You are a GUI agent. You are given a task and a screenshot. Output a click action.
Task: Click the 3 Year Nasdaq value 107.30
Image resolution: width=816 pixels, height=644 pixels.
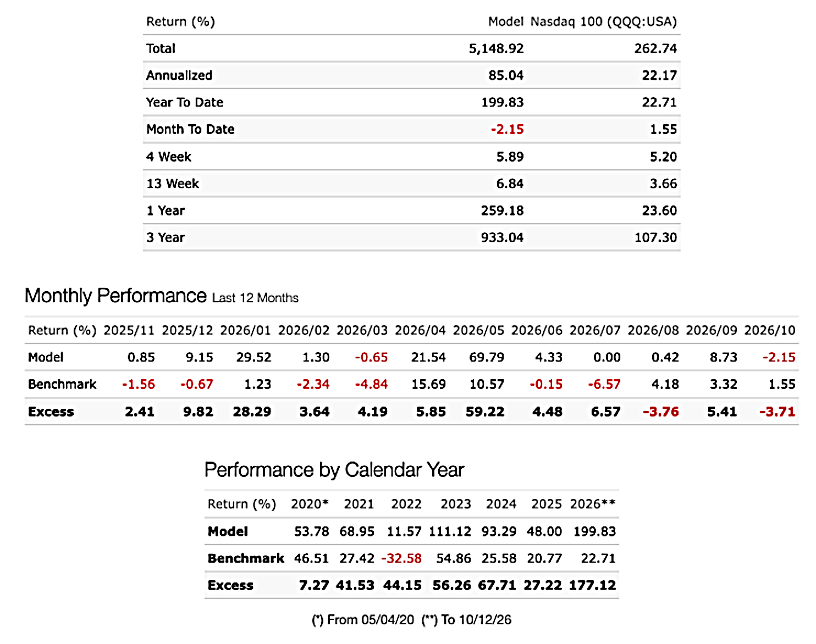pos(655,237)
